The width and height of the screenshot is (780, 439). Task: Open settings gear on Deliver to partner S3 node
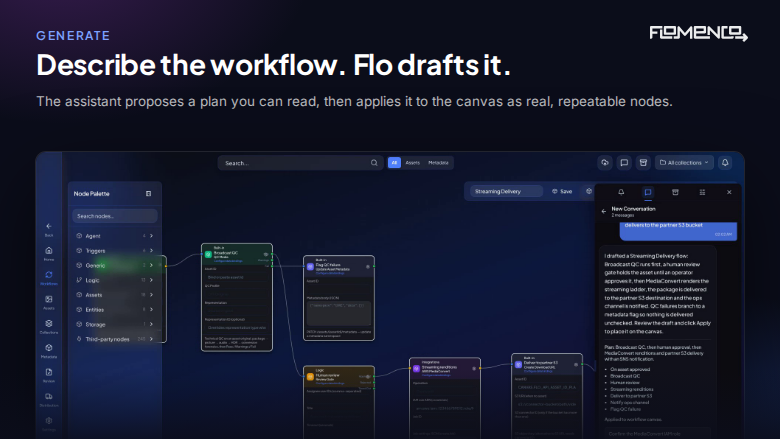576,364
